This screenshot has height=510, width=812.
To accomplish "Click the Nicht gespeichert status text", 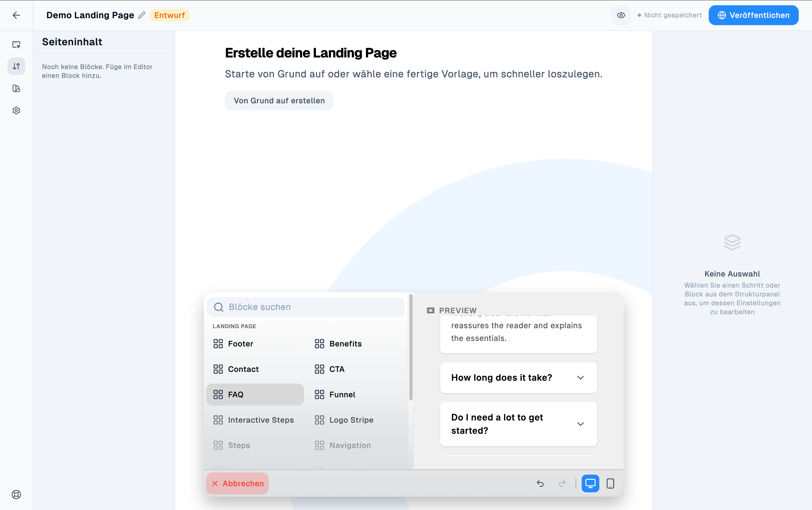I will click(x=673, y=15).
